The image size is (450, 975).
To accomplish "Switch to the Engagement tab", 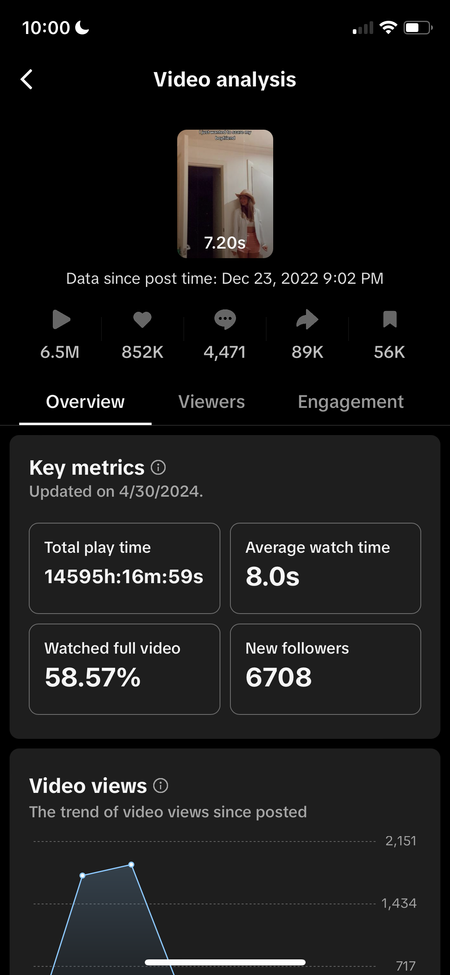I will coord(351,402).
